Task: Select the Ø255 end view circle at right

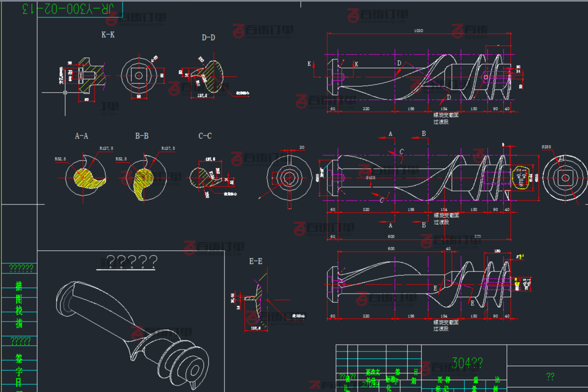Action: pyautogui.click(x=565, y=177)
